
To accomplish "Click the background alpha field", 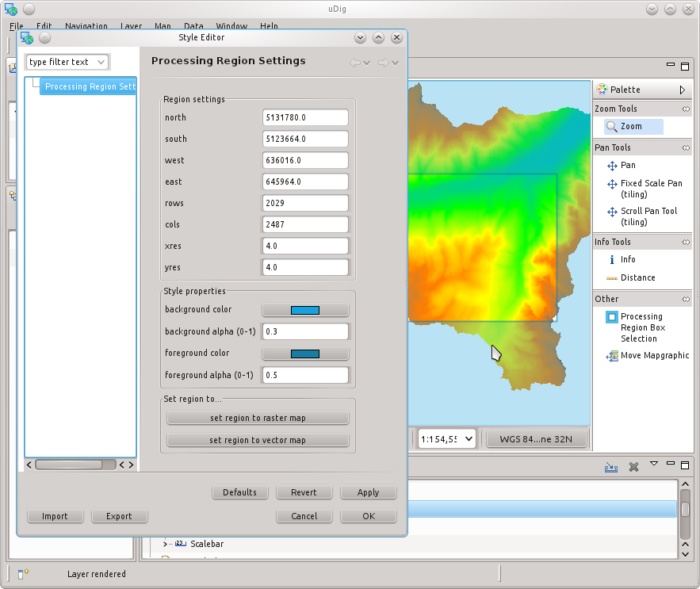I will tap(305, 331).
